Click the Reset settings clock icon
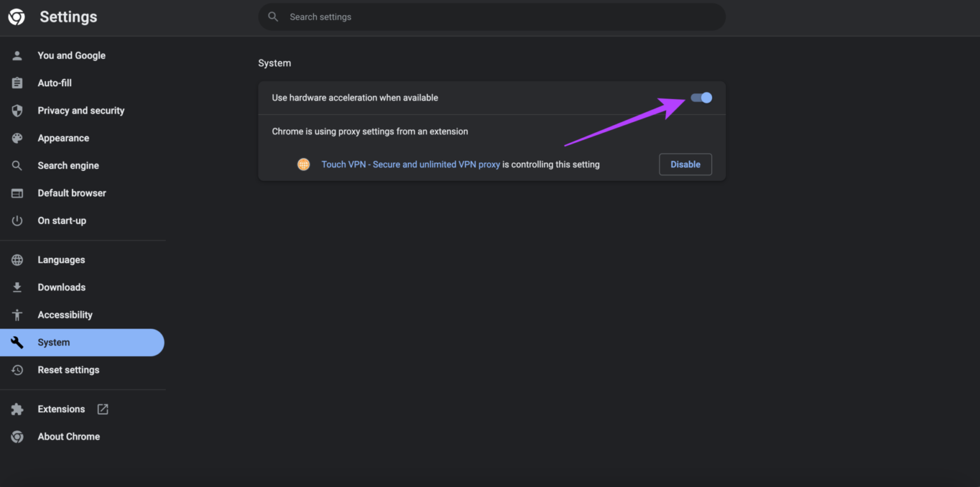This screenshot has height=487, width=980. 17,370
